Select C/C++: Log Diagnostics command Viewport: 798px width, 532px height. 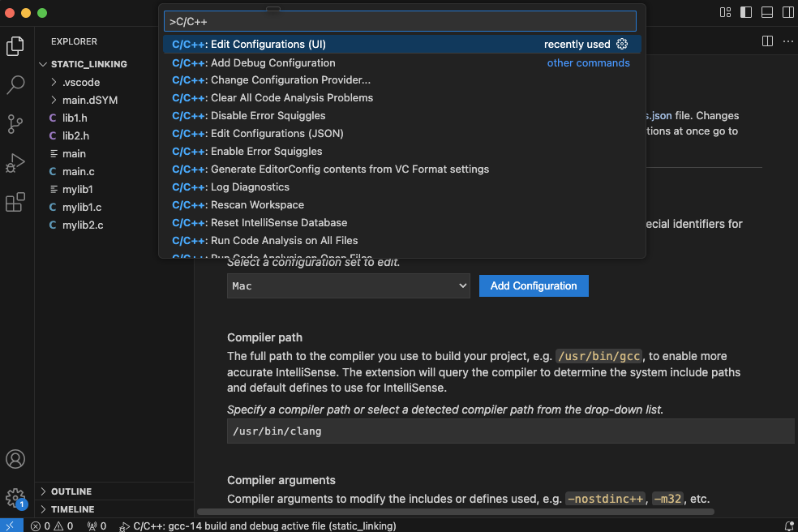[401, 187]
